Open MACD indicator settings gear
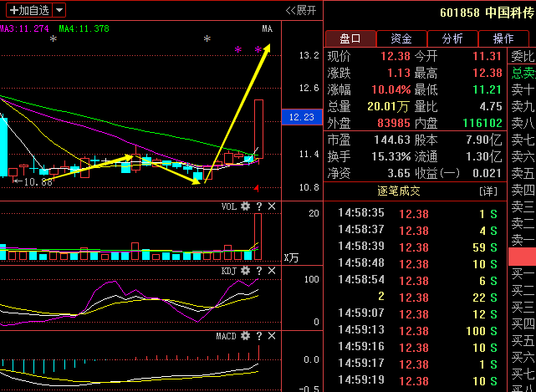536x392 pixels. coord(245,336)
